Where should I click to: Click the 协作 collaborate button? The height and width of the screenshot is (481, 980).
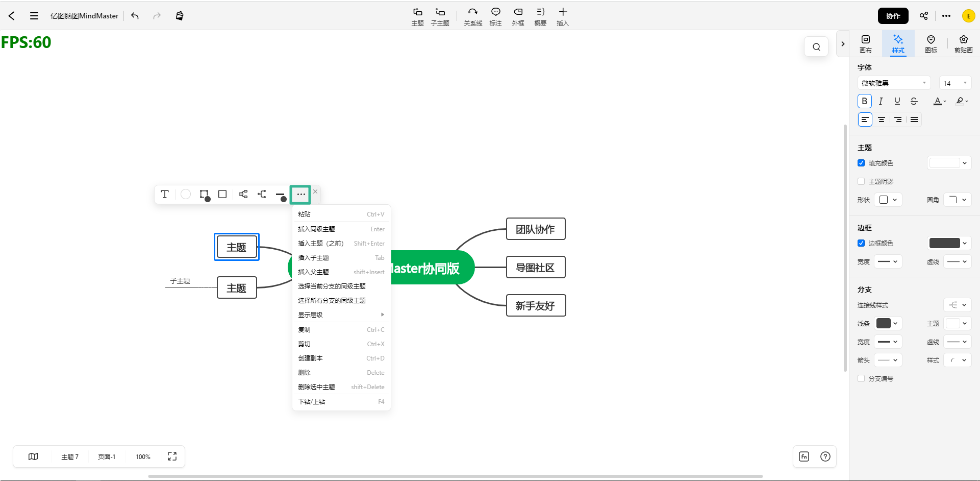coord(893,16)
